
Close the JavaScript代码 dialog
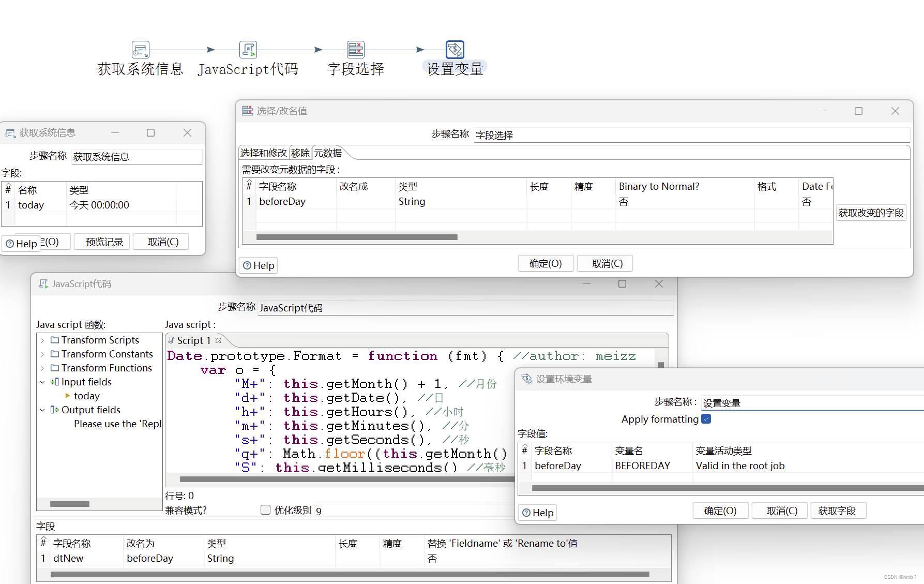click(659, 283)
